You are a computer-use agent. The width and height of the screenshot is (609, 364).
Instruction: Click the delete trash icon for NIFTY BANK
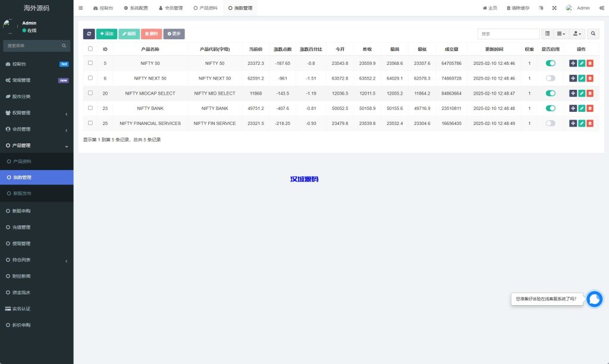coord(590,108)
